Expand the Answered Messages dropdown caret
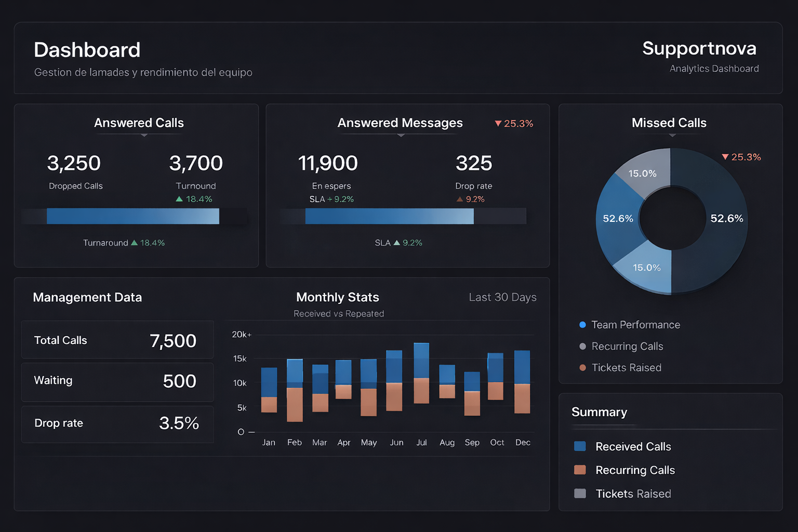The image size is (798, 532). point(400,134)
